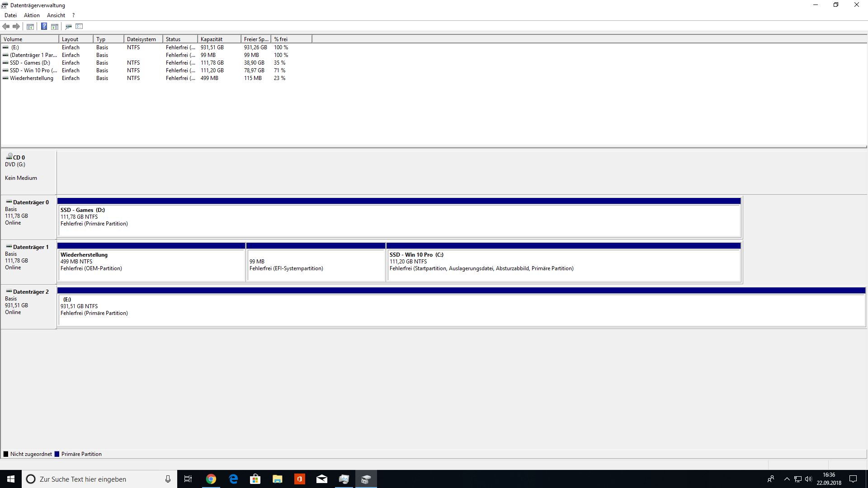This screenshot has height=488, width=868.
Task: Click the Windows search box in taskbar
Action: pos(99,479)
